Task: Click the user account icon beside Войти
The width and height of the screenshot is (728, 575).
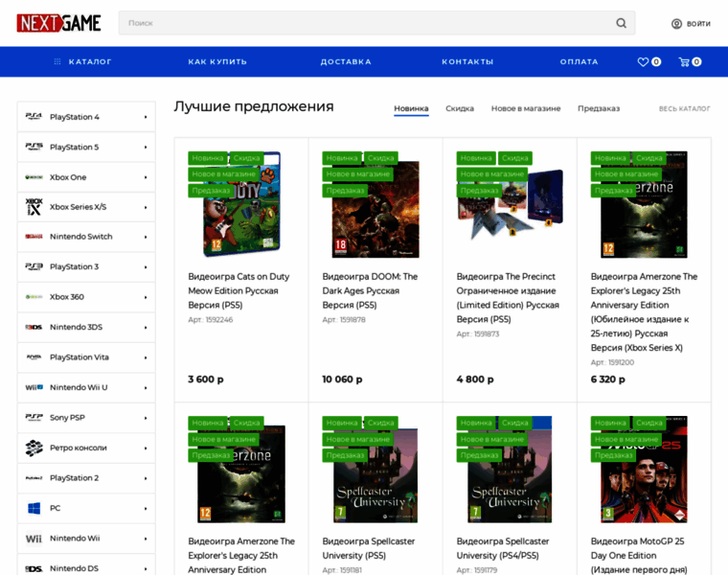Action: click(x=676, y=23)
